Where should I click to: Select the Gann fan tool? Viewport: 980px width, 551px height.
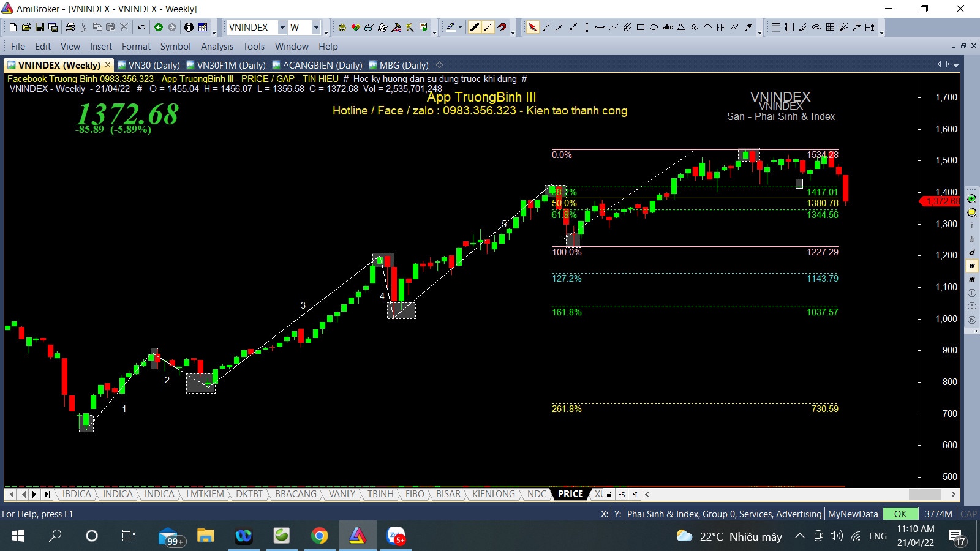tap(843, 27)
